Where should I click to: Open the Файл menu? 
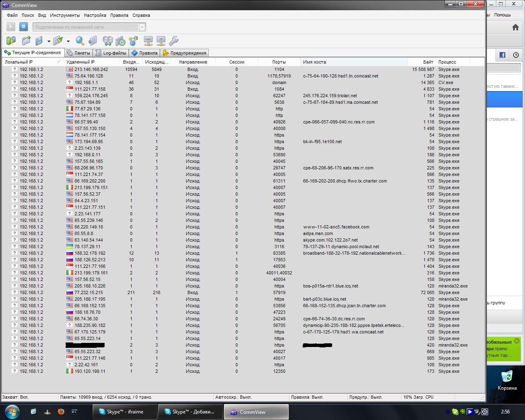click(12, 15)
